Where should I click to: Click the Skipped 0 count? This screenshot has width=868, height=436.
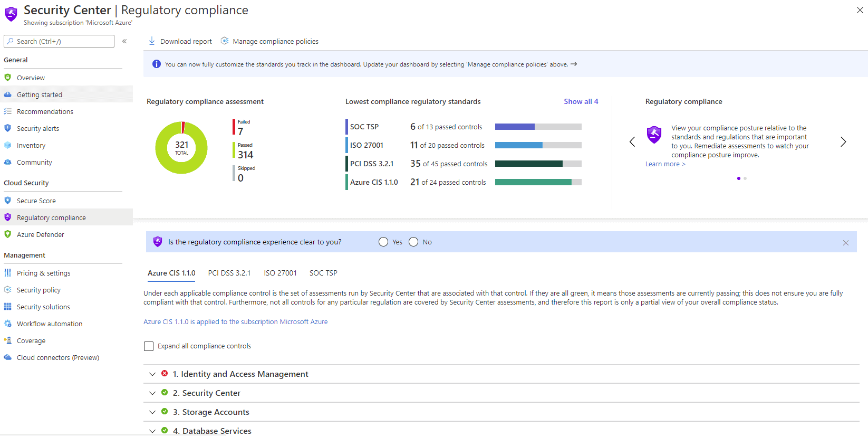(x=244, y=174)
